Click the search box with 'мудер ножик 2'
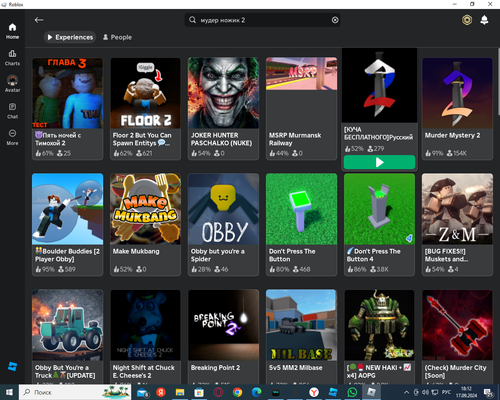This screenshot has height=400, width=500. tap(262, 20)
